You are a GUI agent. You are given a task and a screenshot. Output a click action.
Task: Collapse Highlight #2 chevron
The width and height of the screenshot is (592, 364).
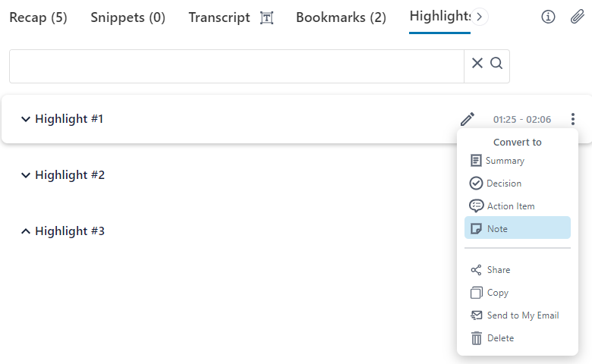26,175
